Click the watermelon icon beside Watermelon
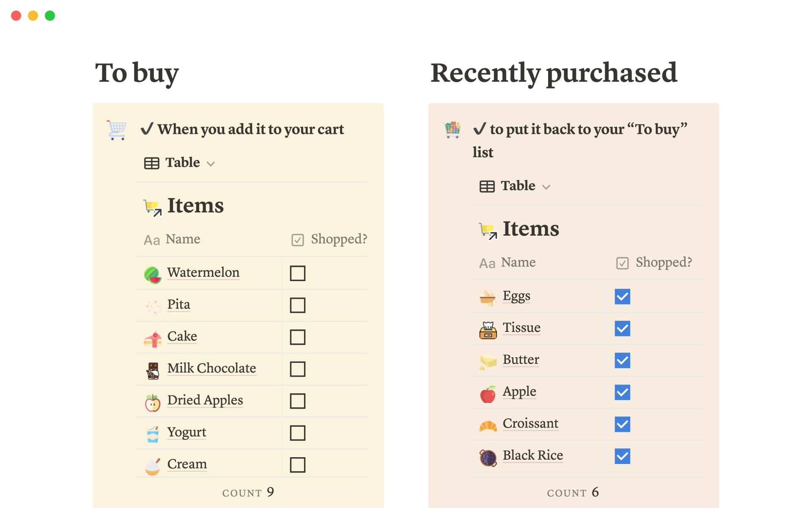This screenshot has height=508, width=812. coord(152,274)
